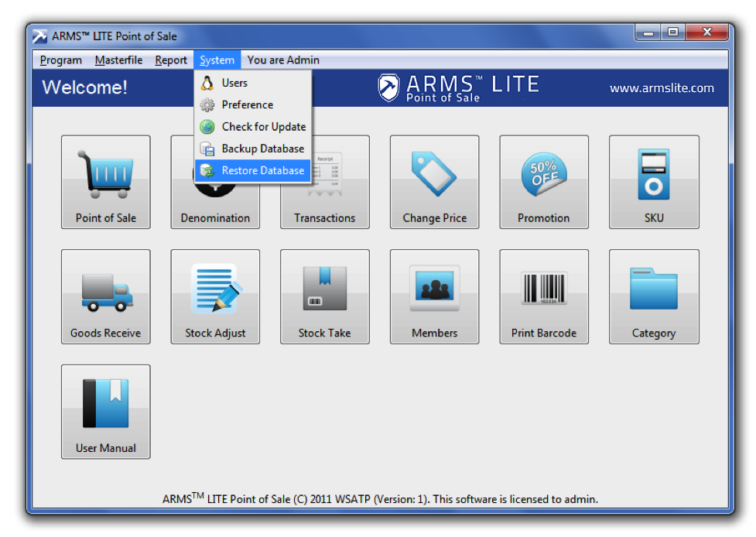View the Transactions list

(x=325, y=182)
